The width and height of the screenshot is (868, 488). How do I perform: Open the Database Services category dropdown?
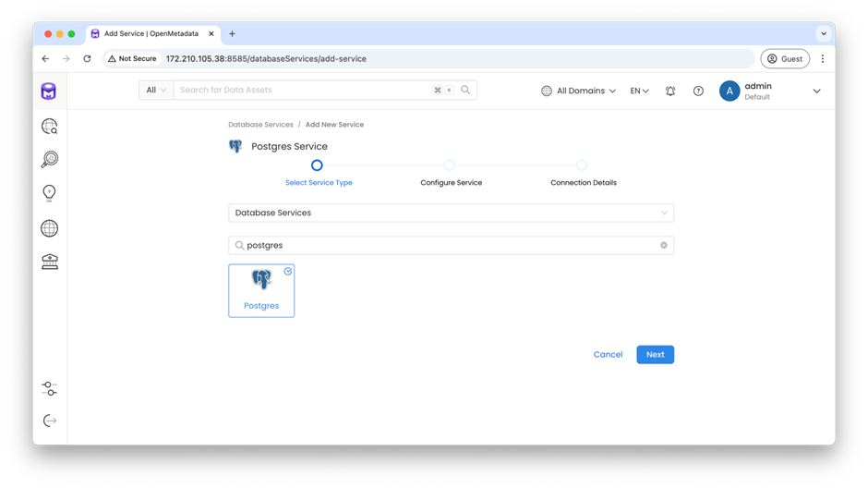coord(452,213)
